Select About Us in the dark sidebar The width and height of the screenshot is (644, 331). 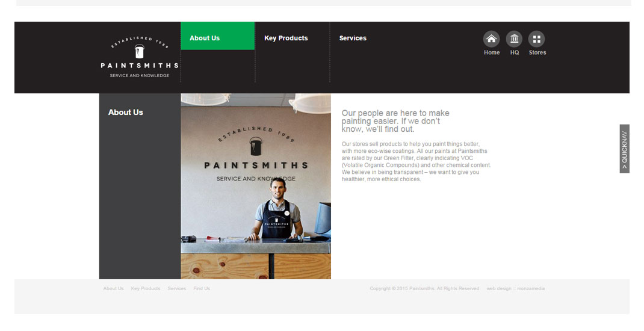pos(126,113)
